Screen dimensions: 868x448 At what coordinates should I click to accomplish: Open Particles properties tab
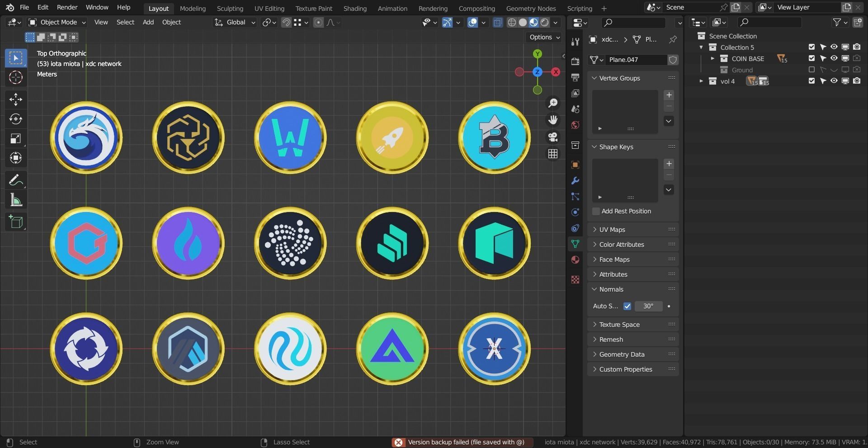pos(575,197)
